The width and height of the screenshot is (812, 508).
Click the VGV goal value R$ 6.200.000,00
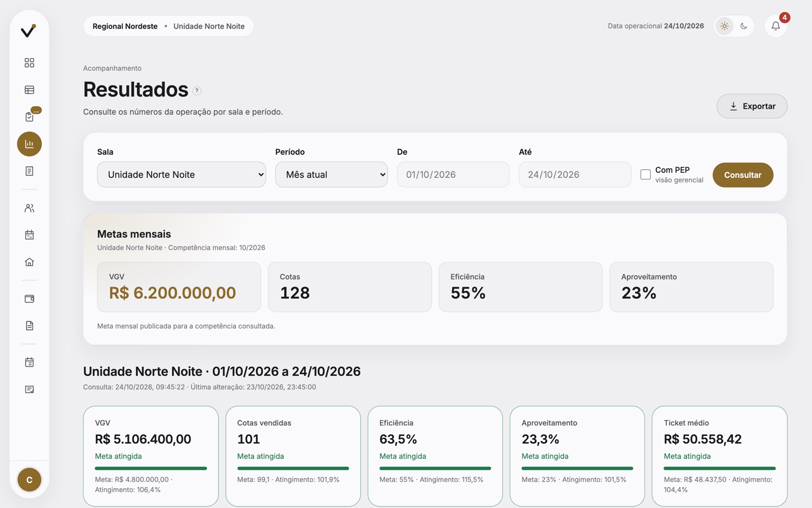coord(173,293)
